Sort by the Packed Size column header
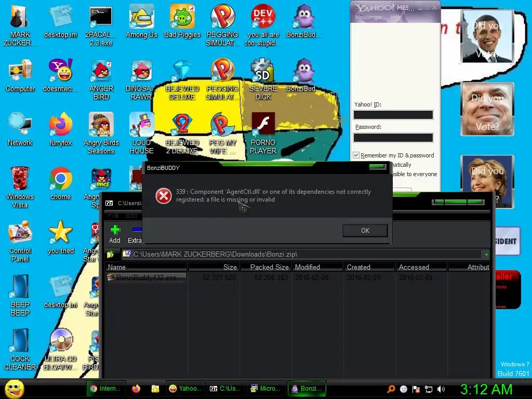The height and width of the screenshot is (399, 532). pyautogui.click(x=265, y=268)
